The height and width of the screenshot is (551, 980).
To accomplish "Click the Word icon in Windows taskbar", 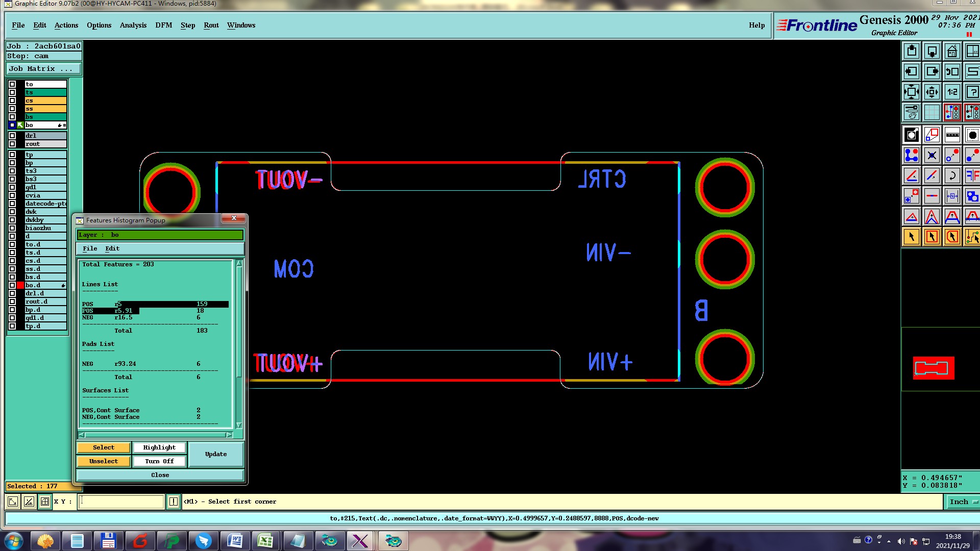I will tap(234, 541).
